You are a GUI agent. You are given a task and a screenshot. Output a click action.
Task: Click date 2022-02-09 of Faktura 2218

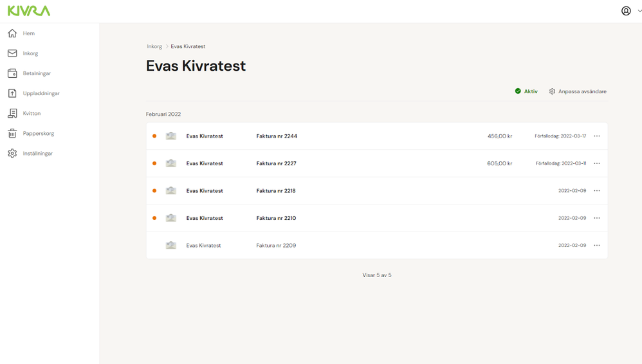[572, 191]
